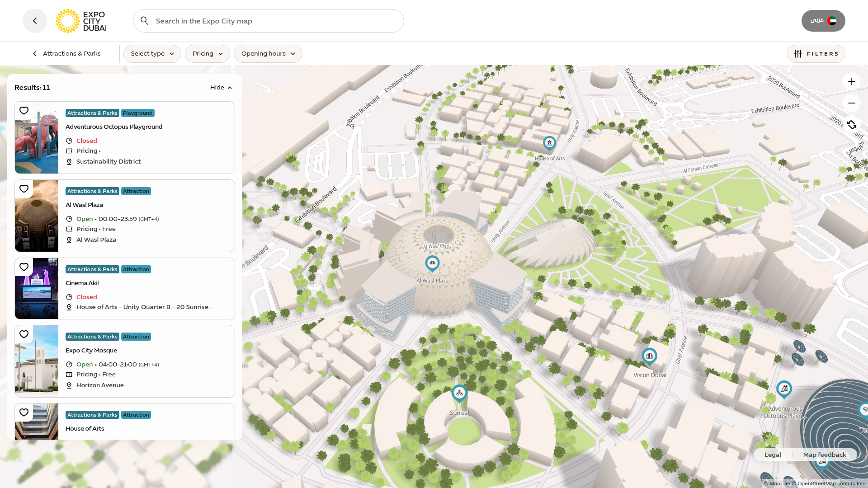Viewport: 868px width, 488px height.
Task: Click Horizon Avenue location text
Action: pos(100,385)
